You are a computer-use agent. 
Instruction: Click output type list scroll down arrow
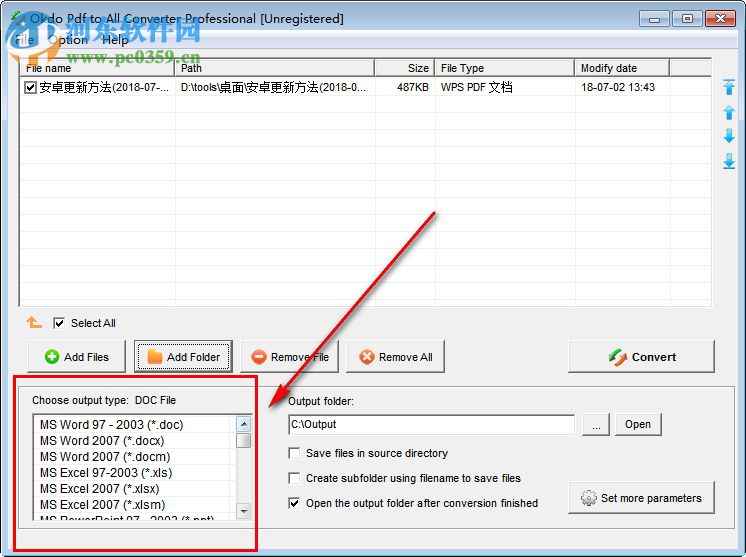coord(244,511)
